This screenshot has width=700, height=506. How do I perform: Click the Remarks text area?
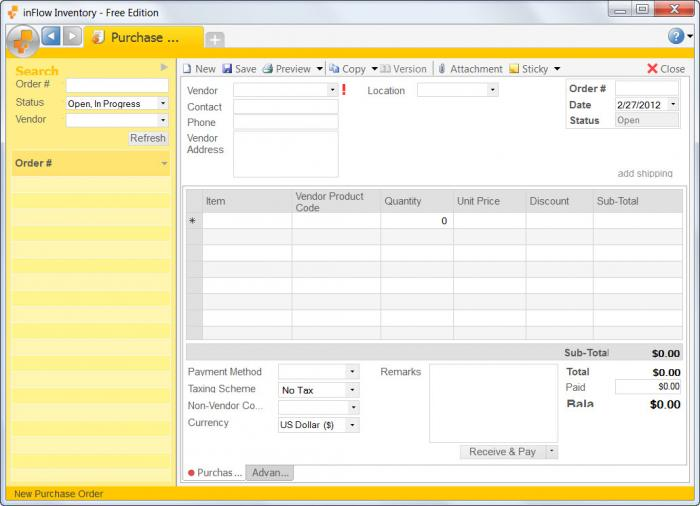pos(493,403)
